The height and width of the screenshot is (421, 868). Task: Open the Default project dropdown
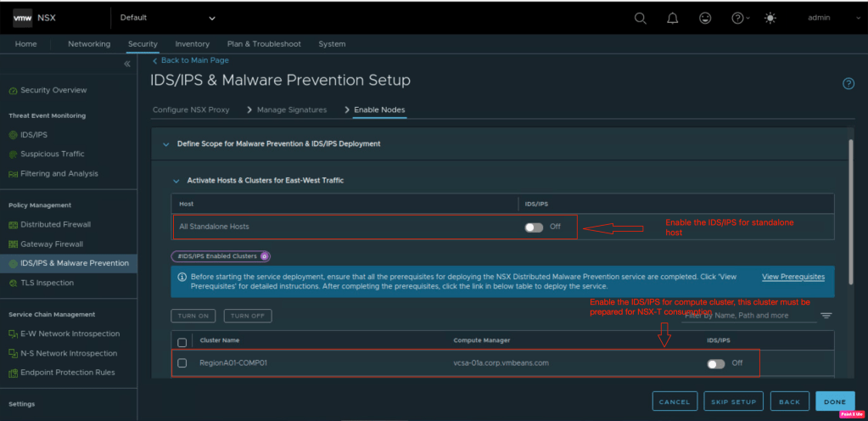(x=167, y=18)
